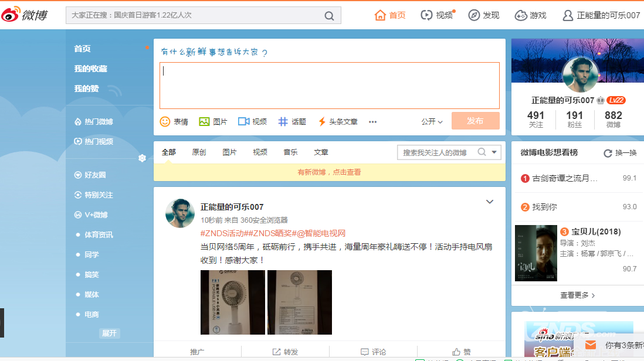The image size is (644, 361).
Task: Like the post with 赞 thumb
Action: pos(462,352)
